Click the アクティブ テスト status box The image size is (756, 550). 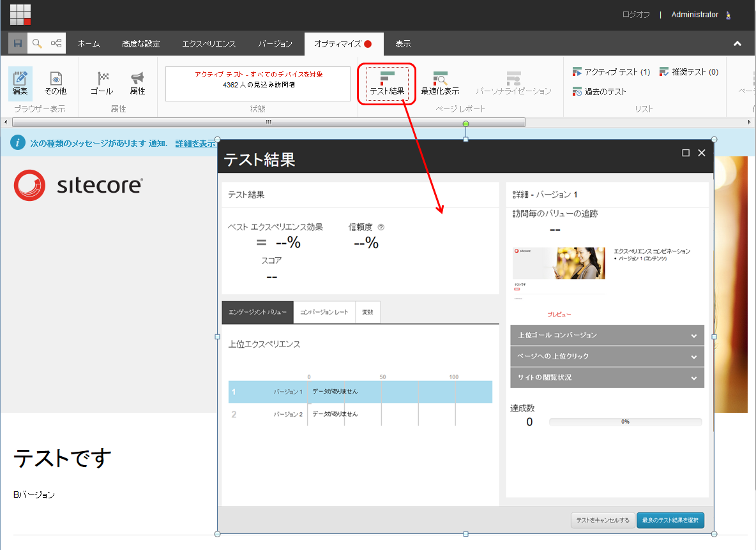[258, 84]
